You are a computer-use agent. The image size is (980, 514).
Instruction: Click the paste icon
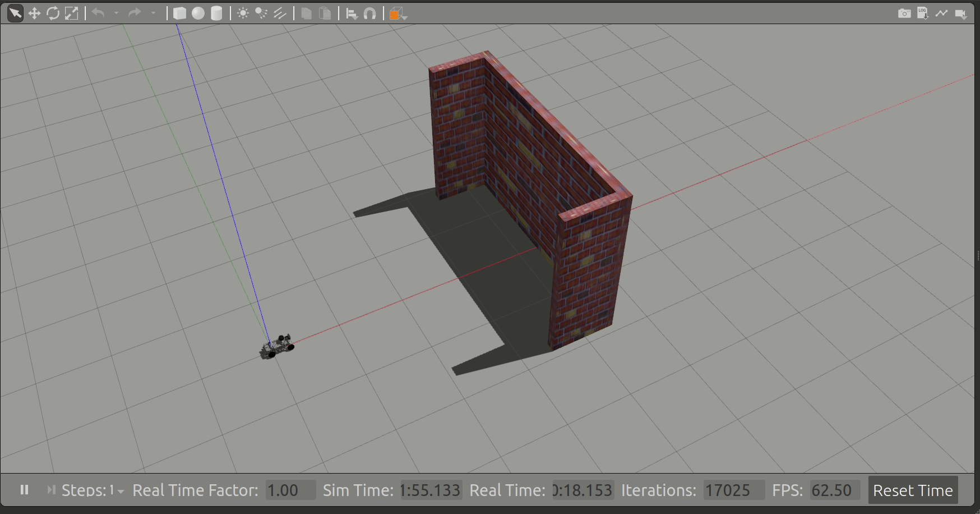click(325, 13)
